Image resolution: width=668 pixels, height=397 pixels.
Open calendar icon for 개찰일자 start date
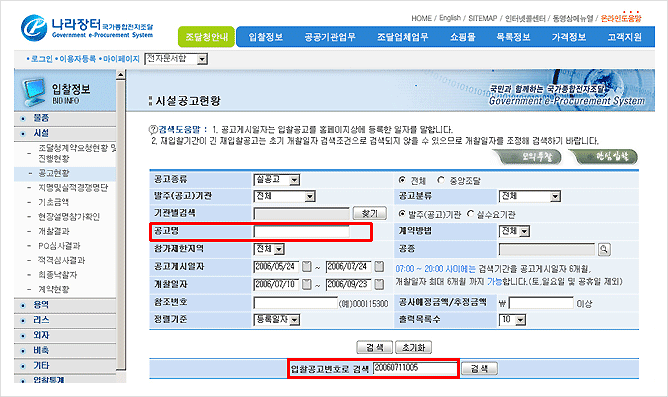tap(306, 284)
